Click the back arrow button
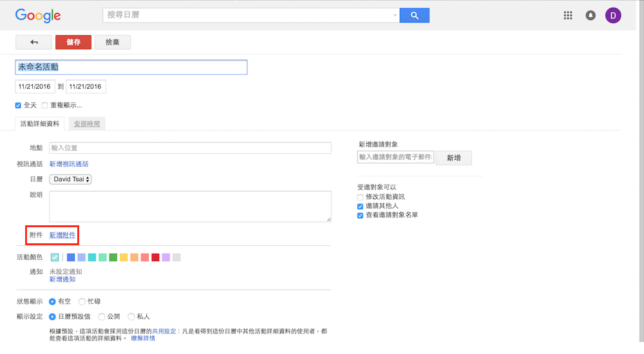This screenshot has width=644, height=354. point(33,42)
